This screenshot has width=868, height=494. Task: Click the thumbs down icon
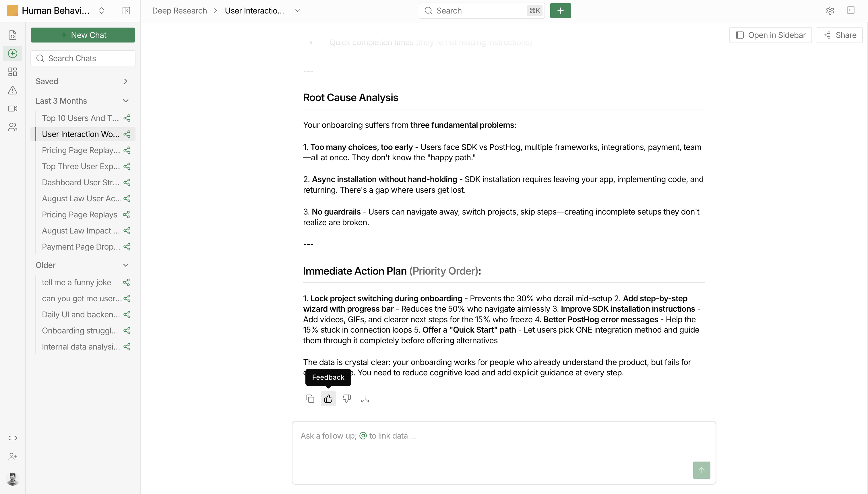346,399
